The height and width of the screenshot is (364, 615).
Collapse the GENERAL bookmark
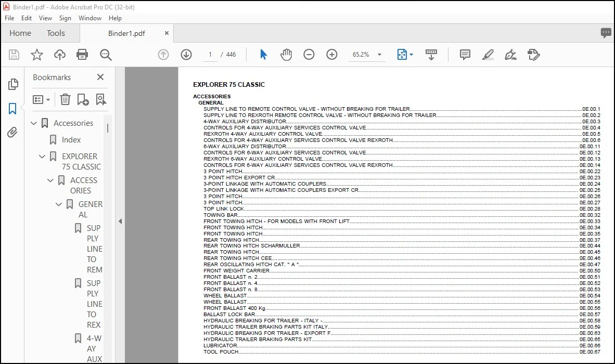click(x=58, y=204)
